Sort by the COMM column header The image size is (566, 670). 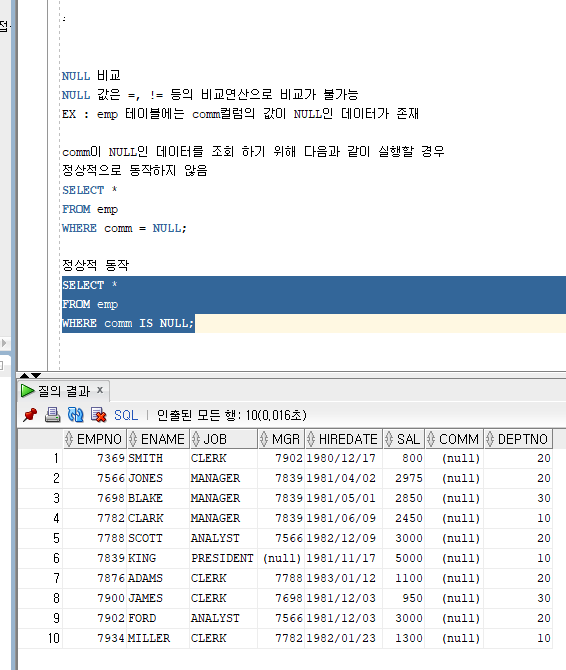coord(454,439)
